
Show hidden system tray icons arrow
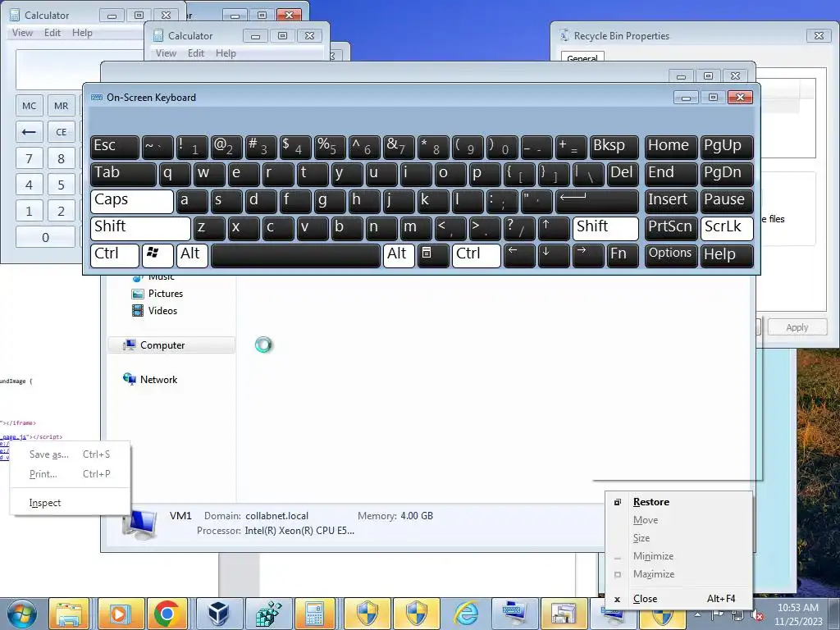(x=698, y=614)
